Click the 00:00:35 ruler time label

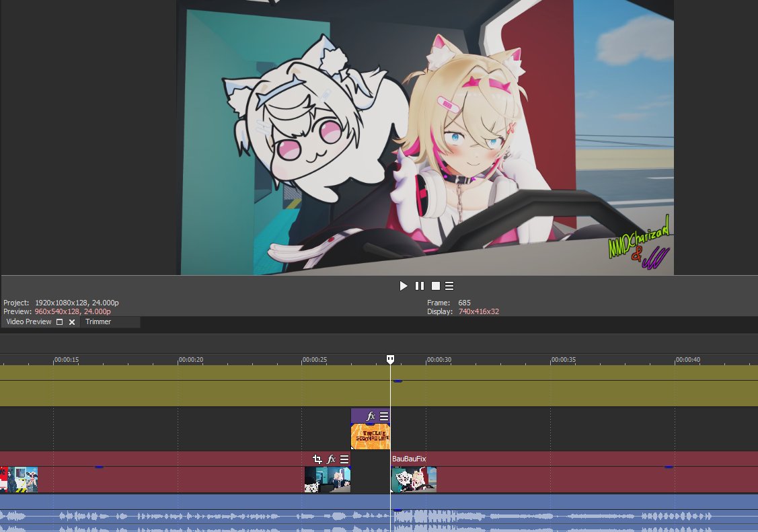point(564,360)
